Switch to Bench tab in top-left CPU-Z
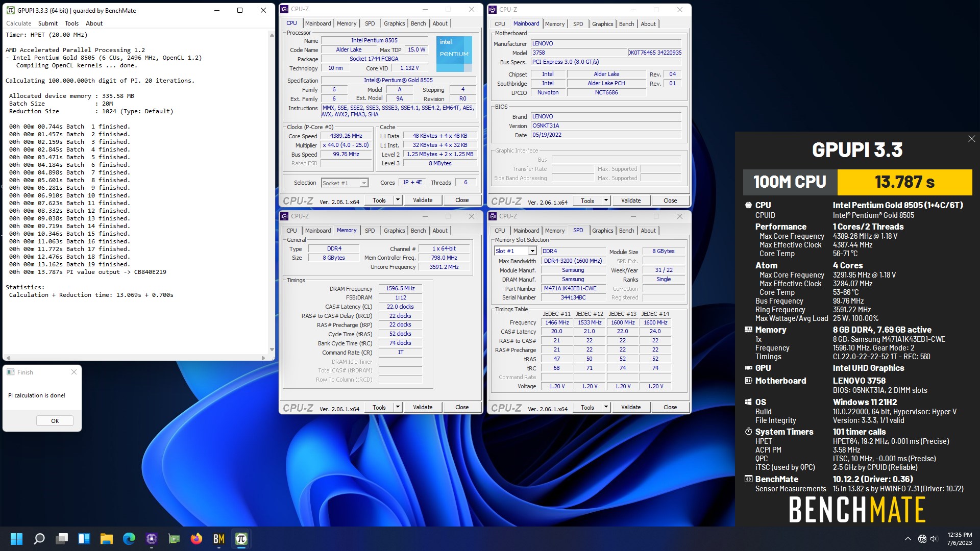This screenshot has width=980, height=551. pos(418,23)
